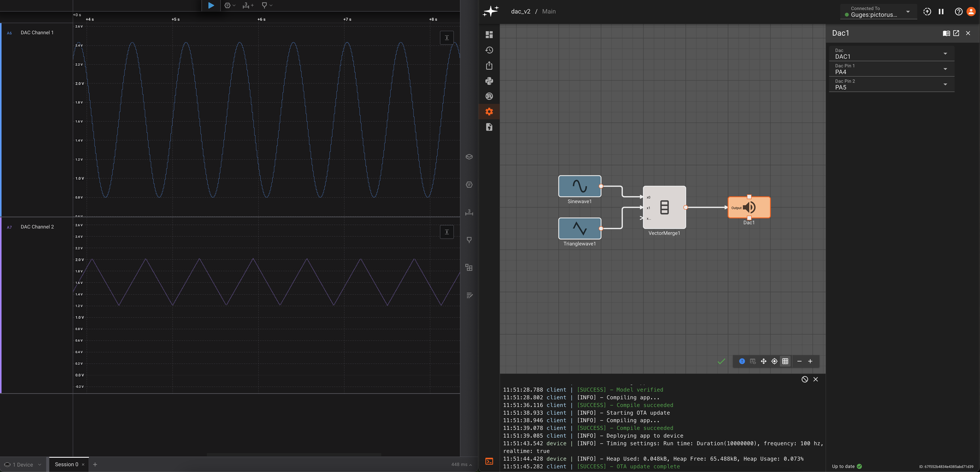The height and width of the screenshot is (472, 980).
Task: Click the VectorMerge1 block
Action: 664,207
